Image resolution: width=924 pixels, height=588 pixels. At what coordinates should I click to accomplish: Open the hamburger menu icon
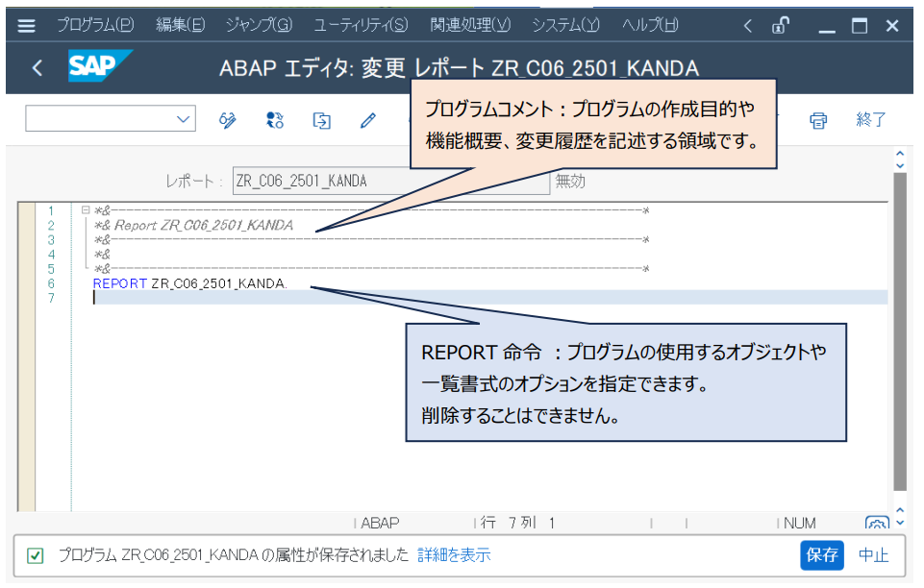coord(27,25)
